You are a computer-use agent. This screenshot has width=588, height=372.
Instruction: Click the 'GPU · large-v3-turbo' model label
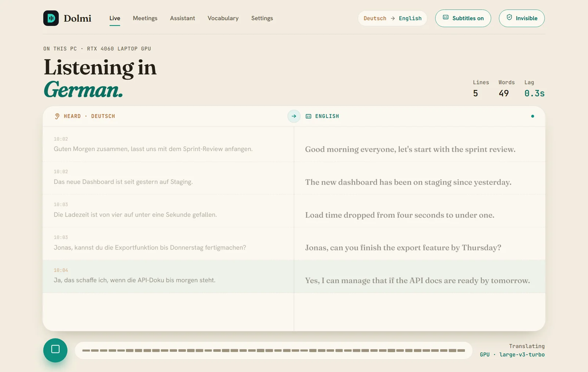pyautogui.click(x=512, y=354)
